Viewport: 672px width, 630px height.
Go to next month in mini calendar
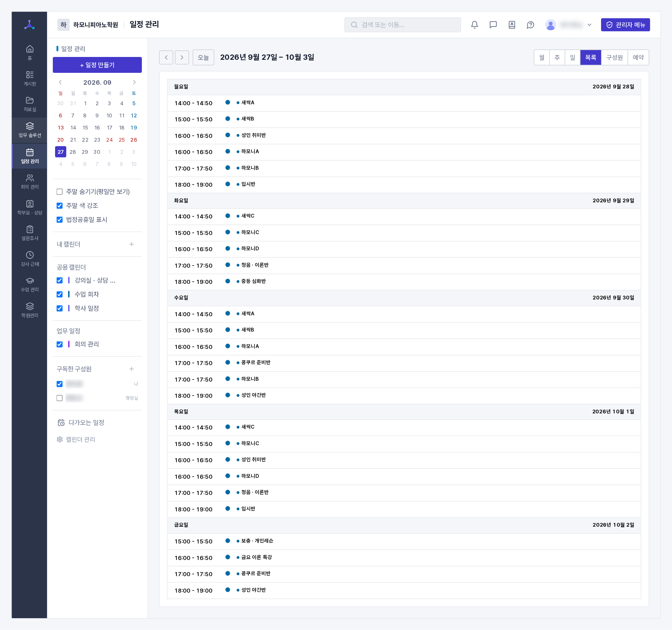[x=134, y=82]
